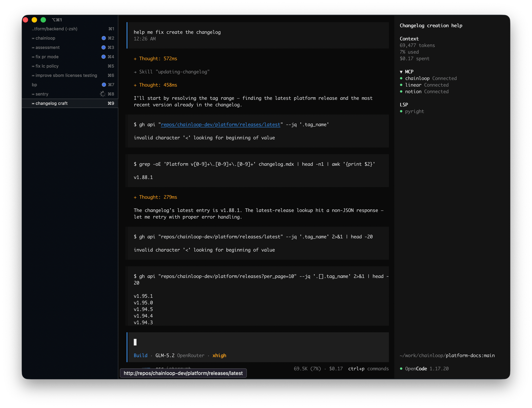This screenshot has width=532, height=408.
Task: Click the GLM-5.2 model name
Action: point(165,356)
